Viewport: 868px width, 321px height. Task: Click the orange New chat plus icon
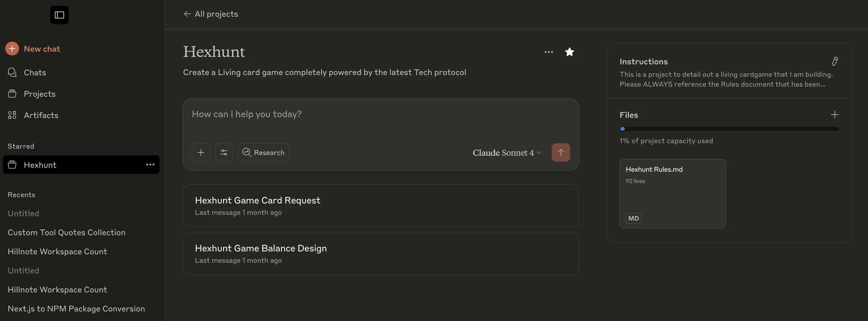coord(12,49)
